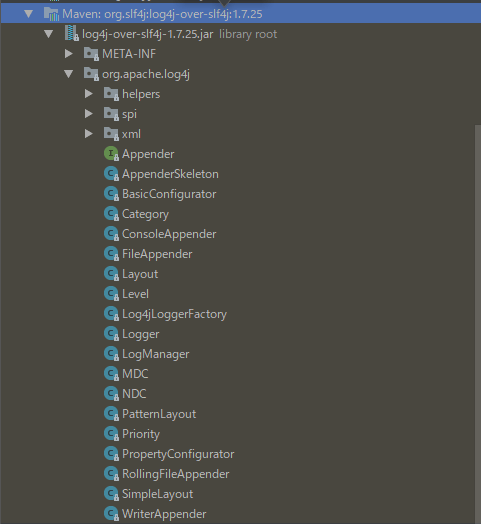Image resolution: width=481 pixels, height=524 pixels.
Task: Expand the META-INF folder arrow
Action: (x=69, y=54)
